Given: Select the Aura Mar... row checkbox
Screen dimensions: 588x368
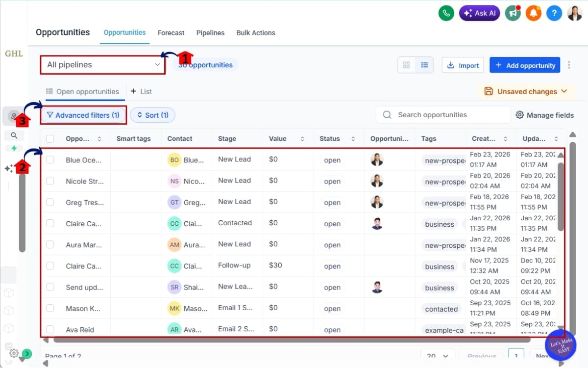Looking at the screenshot, I should point(50,244).
